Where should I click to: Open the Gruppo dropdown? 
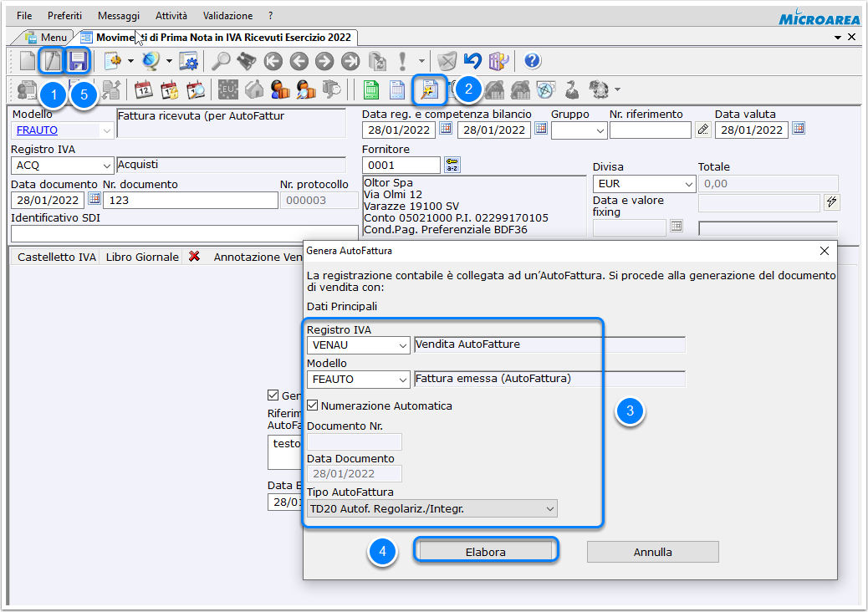click(x=600, y=131)
